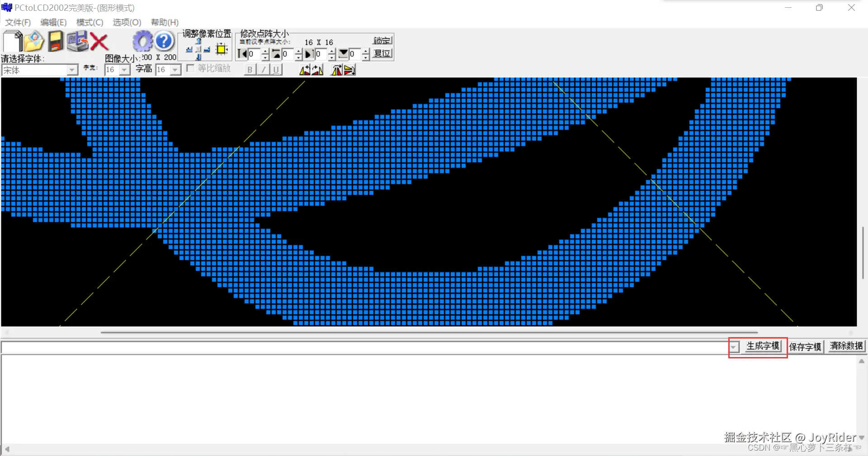868x456 pixels.
Task: Click the text input field beside 生成字模
Action: pyautogui.click(x=365, y=347)
